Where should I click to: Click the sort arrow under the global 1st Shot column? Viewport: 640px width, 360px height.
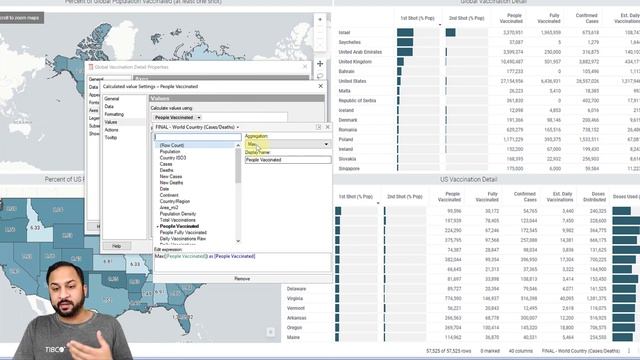click(440, 25)
